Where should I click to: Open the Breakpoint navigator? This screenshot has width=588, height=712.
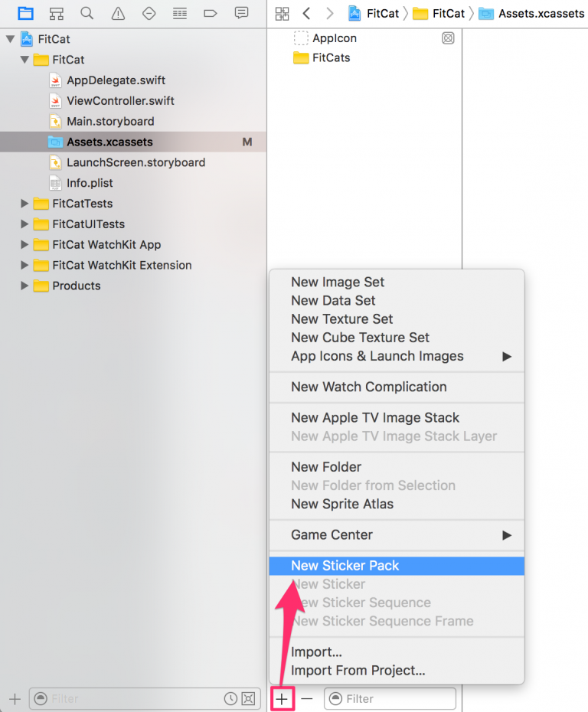point(211,13)
